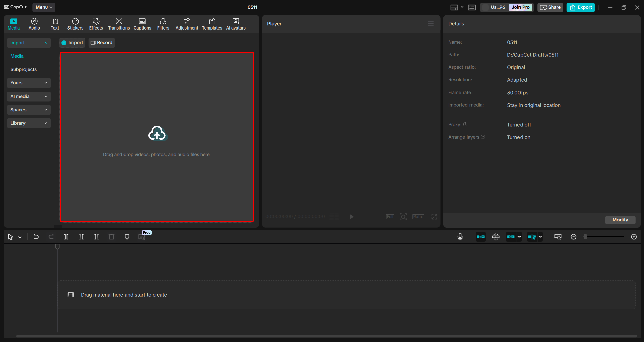
Task: Select the Split tool in the timeline toolbar
Action: pyautogui.click(x=66, y=237)
